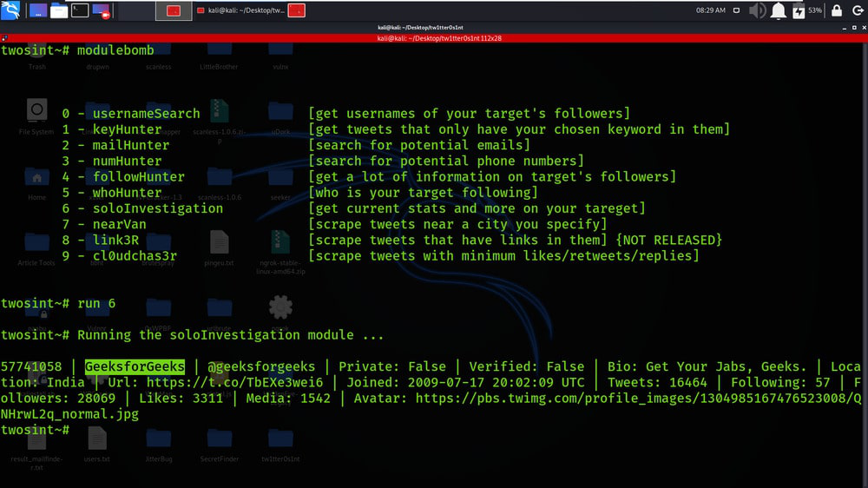This screenshot has width=868, height=488.
Task: Click the 'Following: 57' value
Action: (780, 383)
